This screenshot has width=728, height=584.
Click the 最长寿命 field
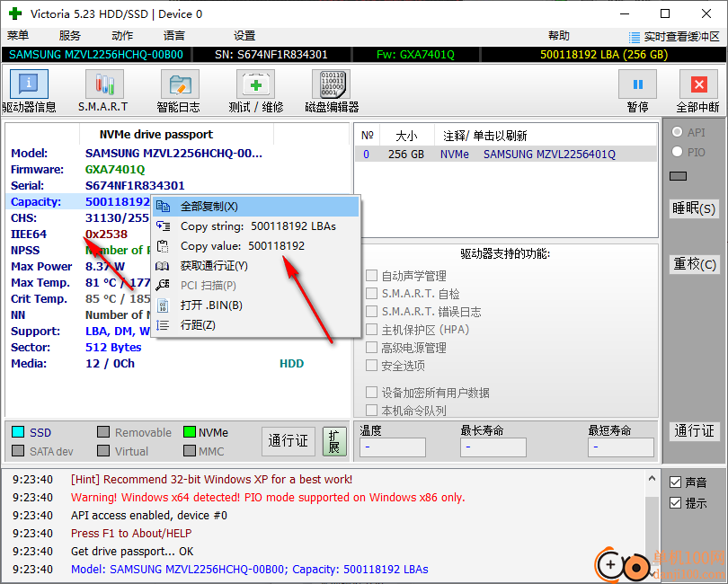(493, 447)
